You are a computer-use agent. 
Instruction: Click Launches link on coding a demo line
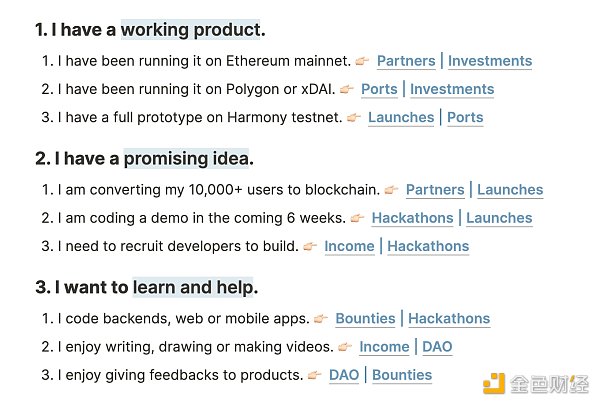click(x=499, y=218)
